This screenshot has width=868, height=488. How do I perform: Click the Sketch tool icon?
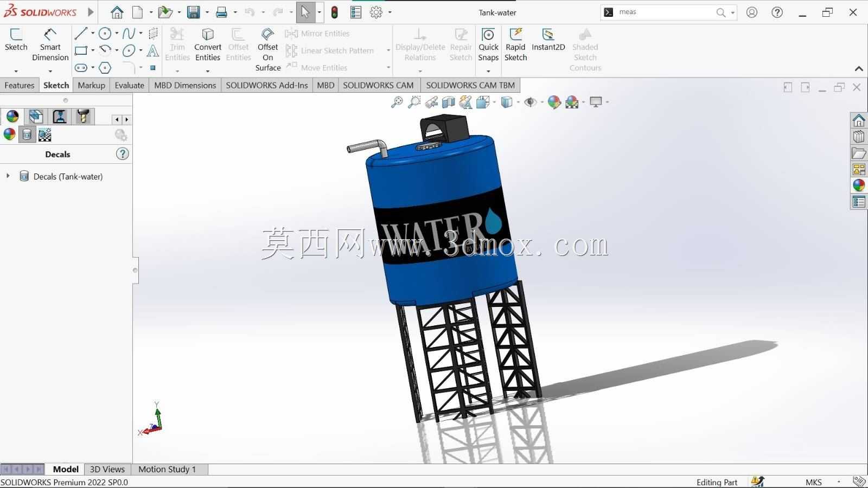16,34
